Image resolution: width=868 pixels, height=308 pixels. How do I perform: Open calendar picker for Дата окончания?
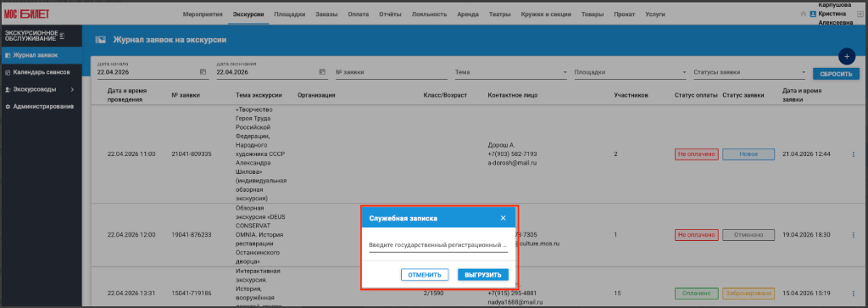coord(322,72)
